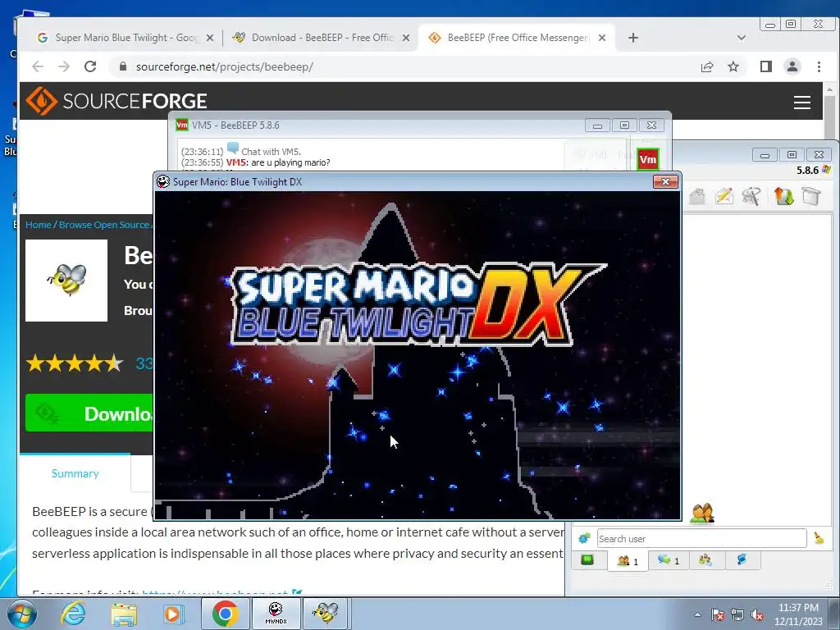Toggle Chrome side panel
This screenshot has width=840, height=630.
click(x=766, y=66)
